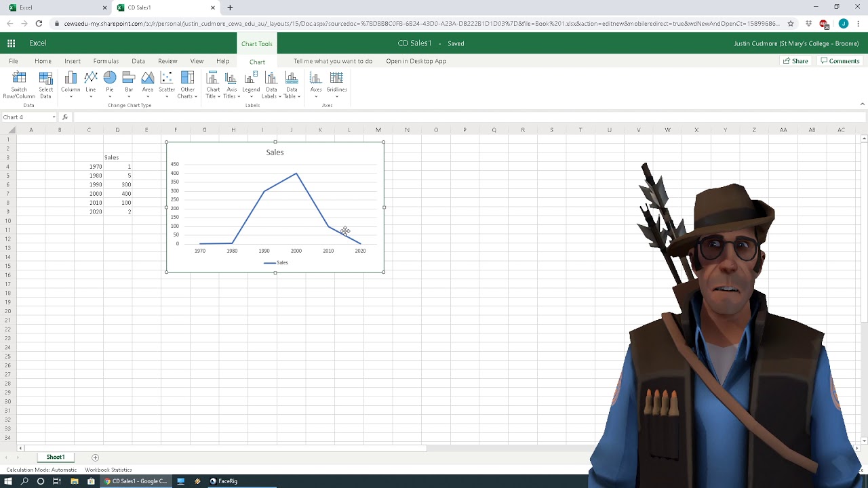Open the Chrome profile avatar
Image resolution: width=868 pixels, height=488 pixels.
(x=843, y=24)
